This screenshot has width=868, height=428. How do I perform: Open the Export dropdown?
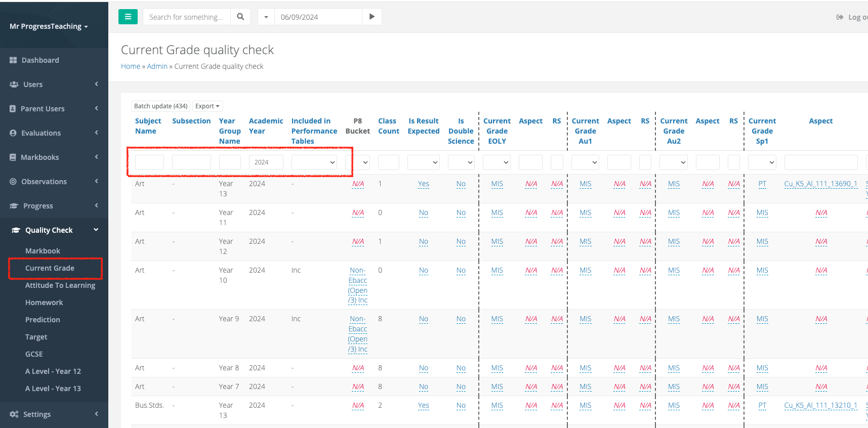[208, 106]
